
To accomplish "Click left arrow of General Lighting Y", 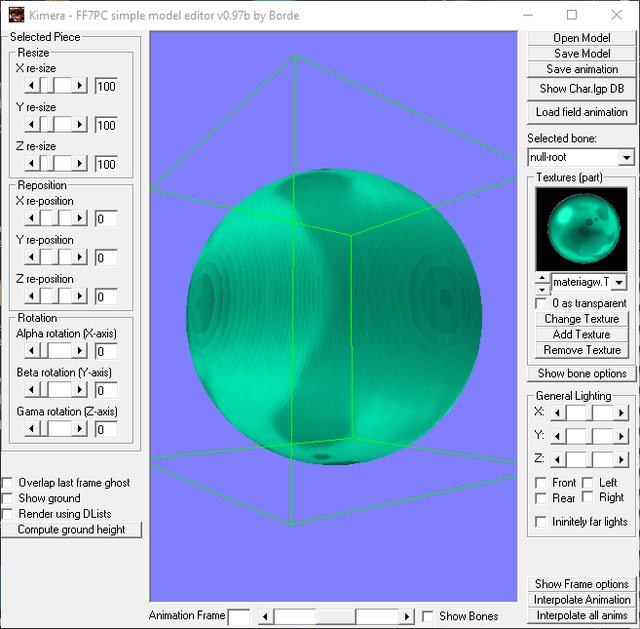I will (558, 436).
